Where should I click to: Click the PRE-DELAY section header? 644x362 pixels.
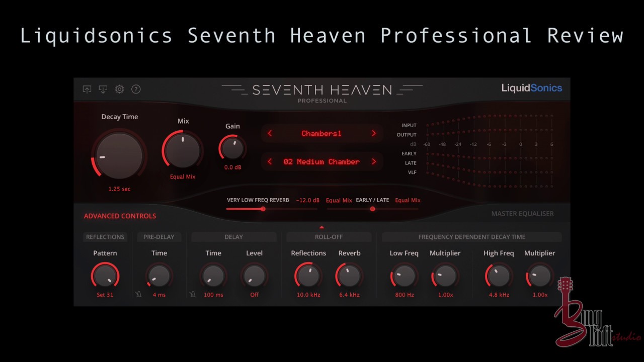[159, 237]
